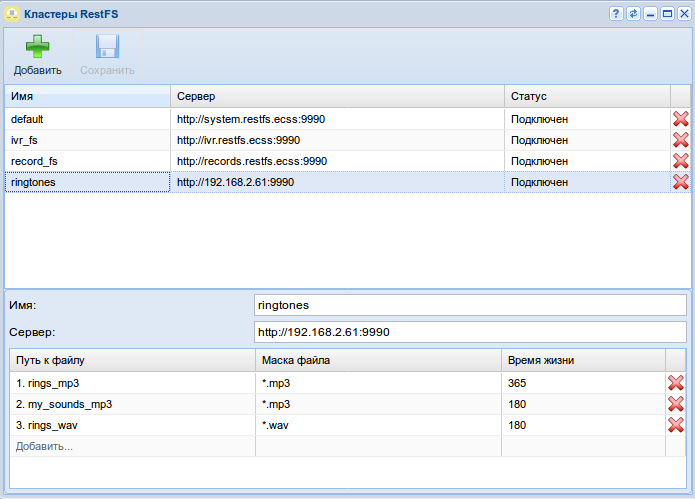
Task: Remove the rings_wav path entry
Action: click(x=676, y=425)
